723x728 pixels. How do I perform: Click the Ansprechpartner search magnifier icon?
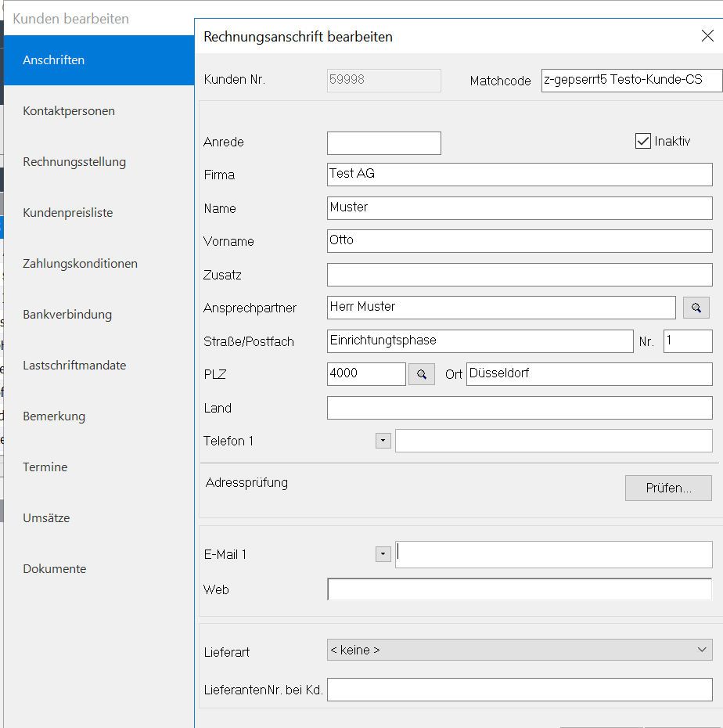tap(696, 308)
